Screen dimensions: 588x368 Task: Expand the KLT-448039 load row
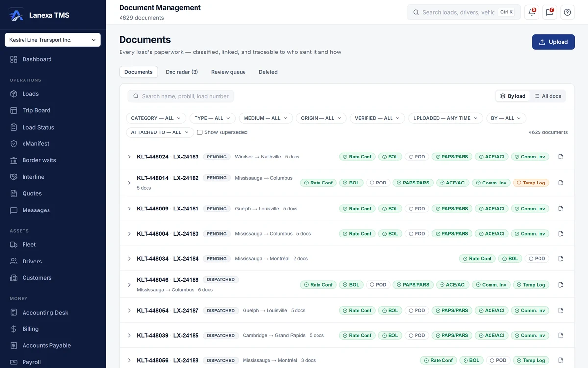[x=129, y=336]
